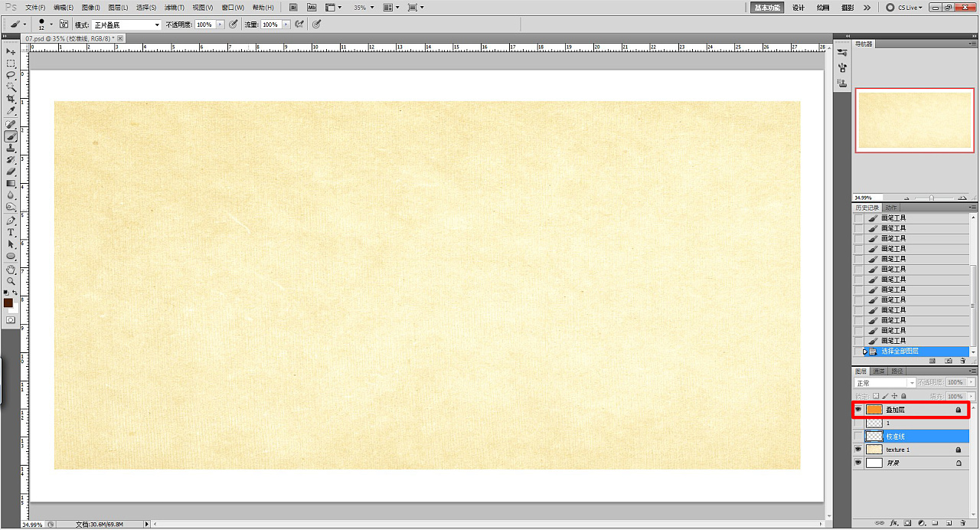Open the brush 模式 blend mode dropdown
Viewport: 980px width, 530px height.
click(126, 25)
